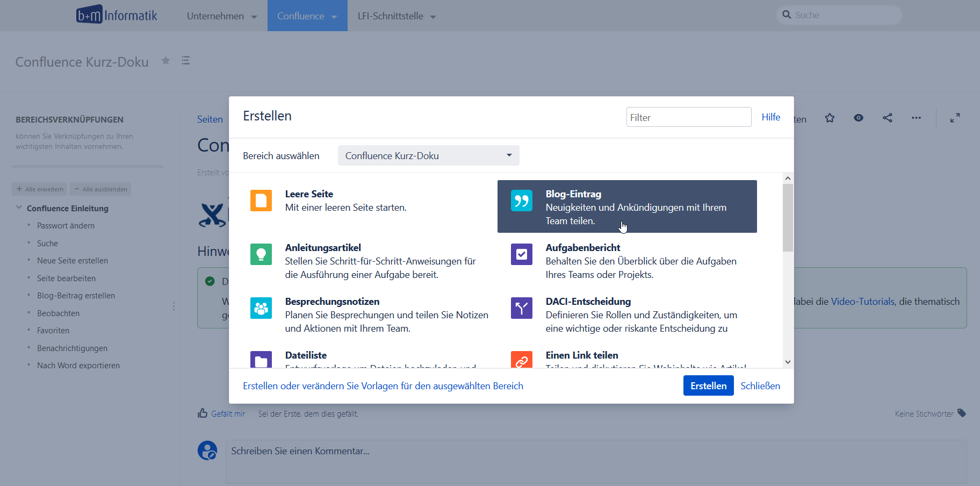Open Neue Seite erstellen in sidebar
The image size is (980, 486).
[73, 261]
